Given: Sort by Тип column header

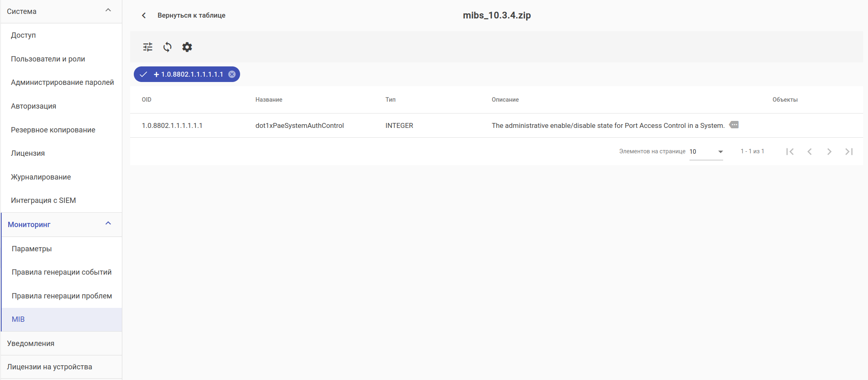Looking at the screenshot, I should 390,100.
